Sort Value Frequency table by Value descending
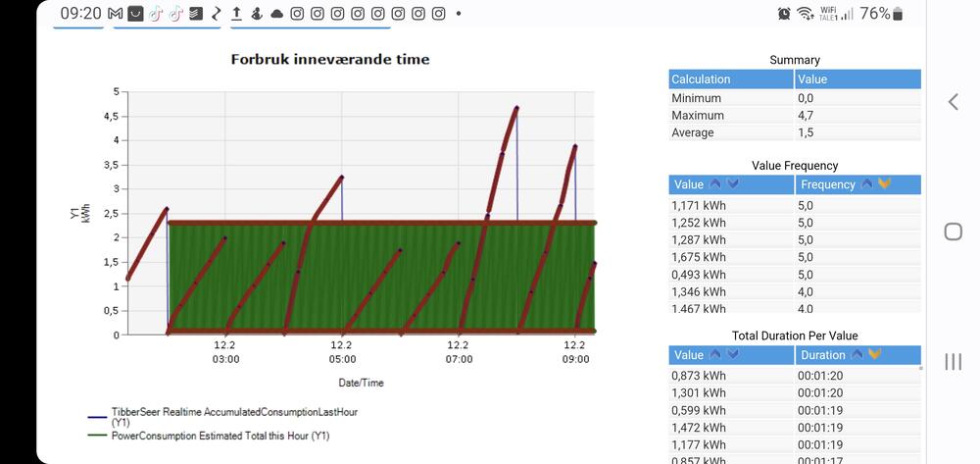980x464 pixels. (733, 184)
